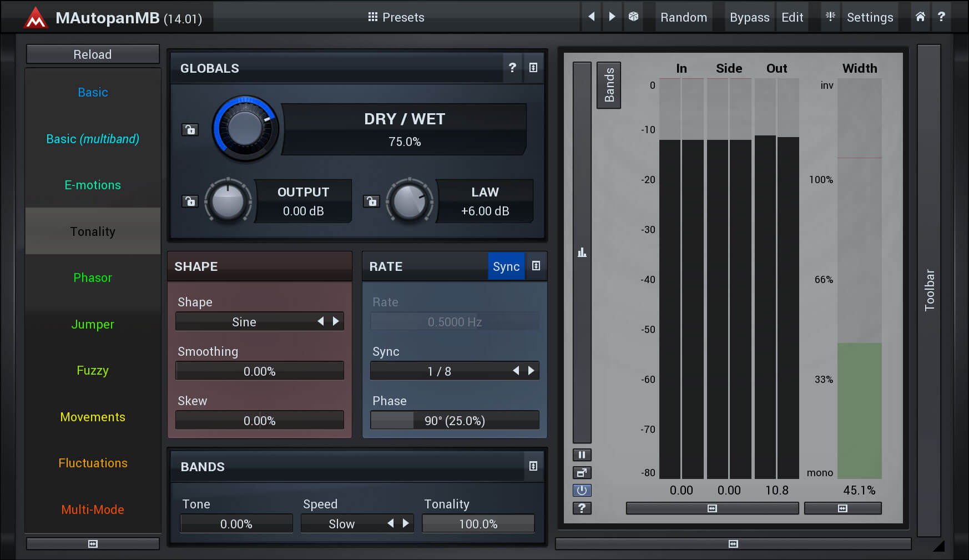Click the Smoothing 0.00% slider
969x560 pixels.
260,371
